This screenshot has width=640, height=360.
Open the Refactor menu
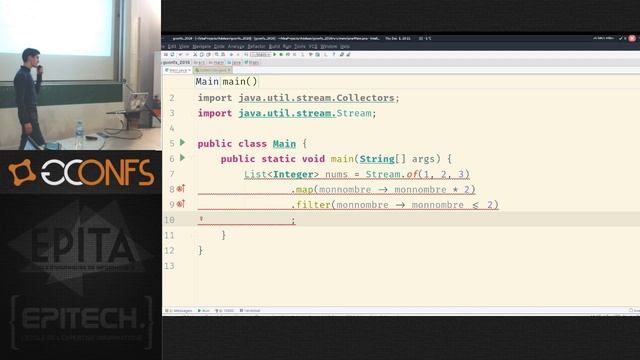[257, 47]
